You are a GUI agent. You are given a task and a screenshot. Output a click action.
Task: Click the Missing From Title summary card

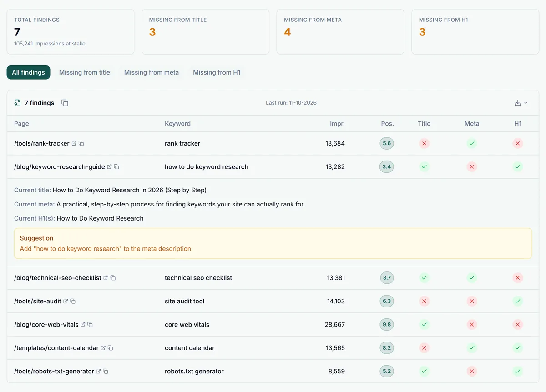(x=205, y=32)
